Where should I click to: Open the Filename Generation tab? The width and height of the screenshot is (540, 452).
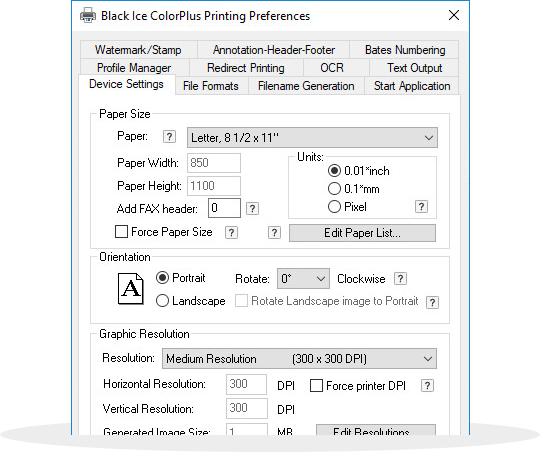pos(306,85)
